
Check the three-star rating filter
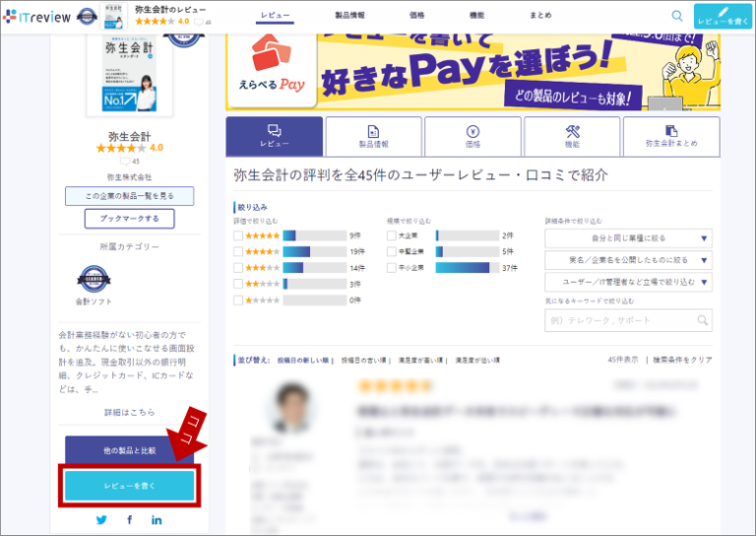coord(238,268)
